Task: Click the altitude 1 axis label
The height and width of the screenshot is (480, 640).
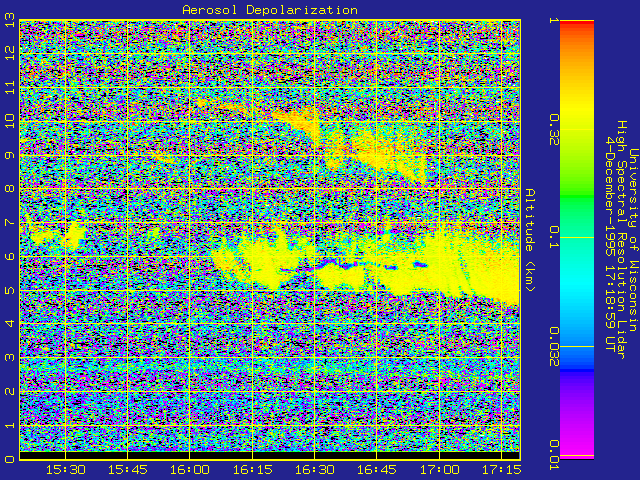Action: 10,425
